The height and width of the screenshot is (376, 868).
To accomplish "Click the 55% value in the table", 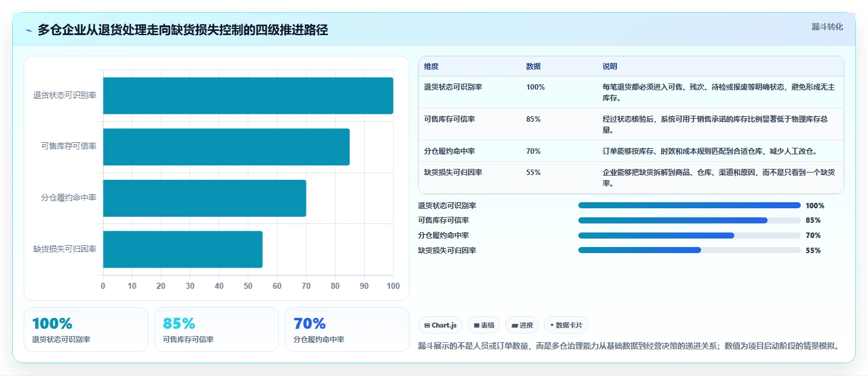I will point(534,173).
